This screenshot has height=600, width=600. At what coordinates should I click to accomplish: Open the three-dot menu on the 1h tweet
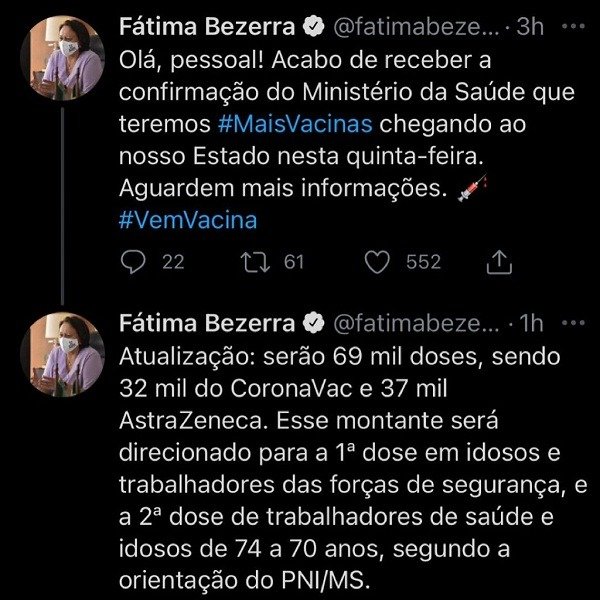click(573, 323)
